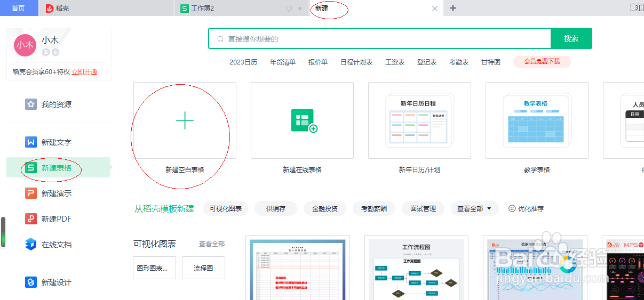644x300 pixels.
Task: Choose the 年货清单 suggestion
Action: click(283, 62)
